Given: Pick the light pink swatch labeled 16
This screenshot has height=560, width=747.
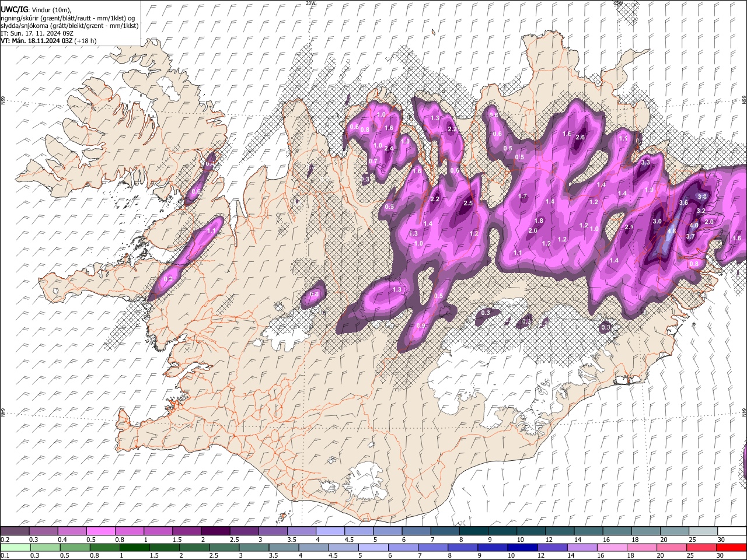Looking at the screenshot, I should point(612,547).
